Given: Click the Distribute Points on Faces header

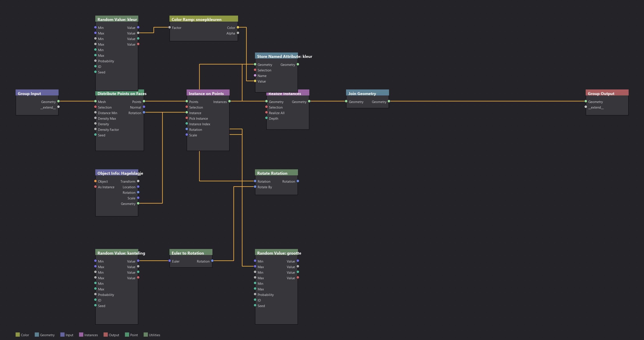Looking at the screenshot, I should pyautogui.click(x=120, y=93).
